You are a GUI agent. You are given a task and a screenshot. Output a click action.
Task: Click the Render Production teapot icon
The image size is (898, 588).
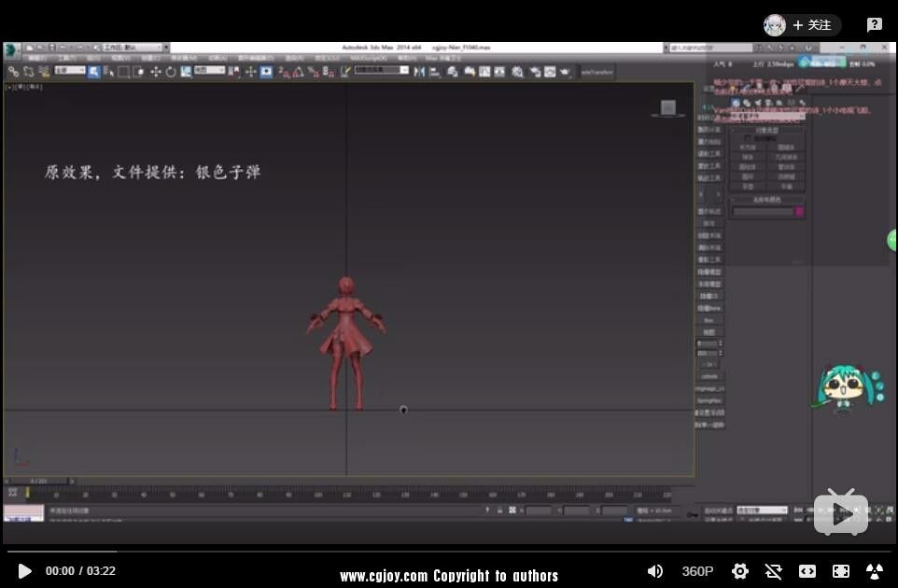click(565, 72)
